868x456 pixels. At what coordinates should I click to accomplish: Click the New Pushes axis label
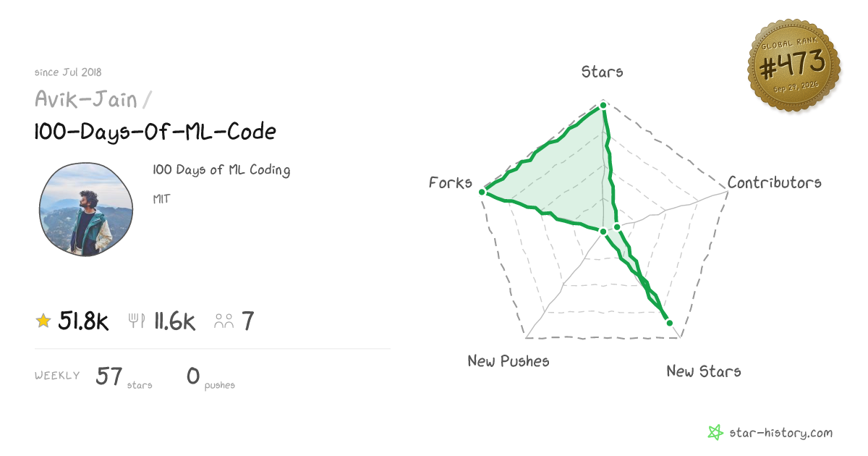(x=509, y=360)
